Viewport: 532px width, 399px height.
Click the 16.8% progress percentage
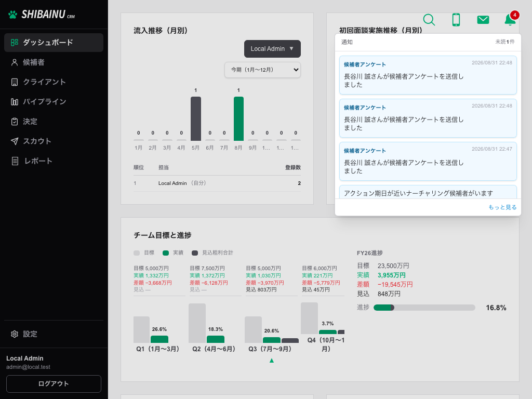(x=496, y=308)
